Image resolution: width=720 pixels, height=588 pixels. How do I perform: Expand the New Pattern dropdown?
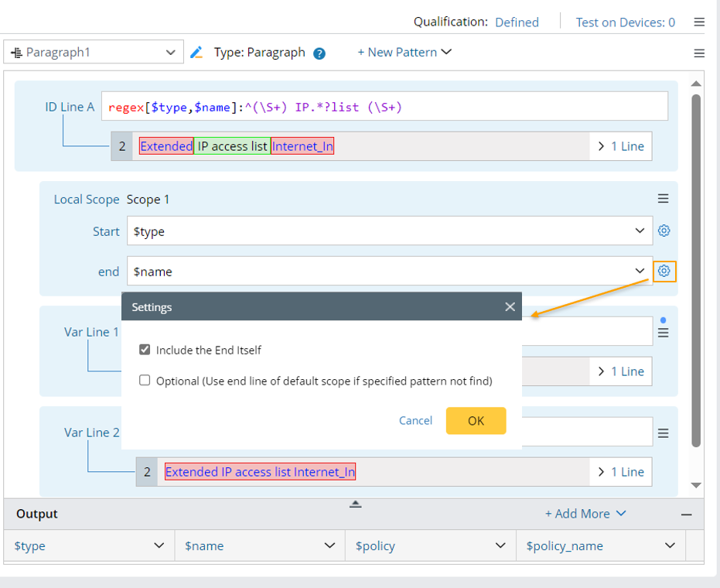[404, 53]
